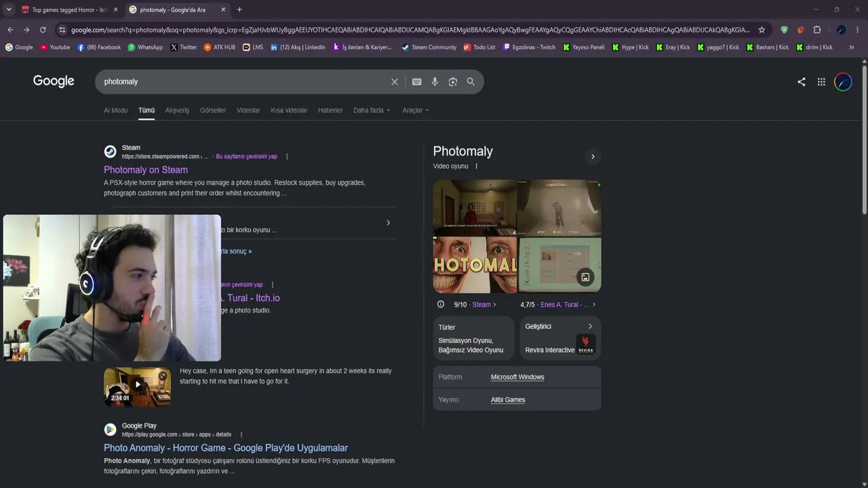Open the Microsoft Windows platform link
The height and width of the screenshot is (488, 868).
(517, 377)
